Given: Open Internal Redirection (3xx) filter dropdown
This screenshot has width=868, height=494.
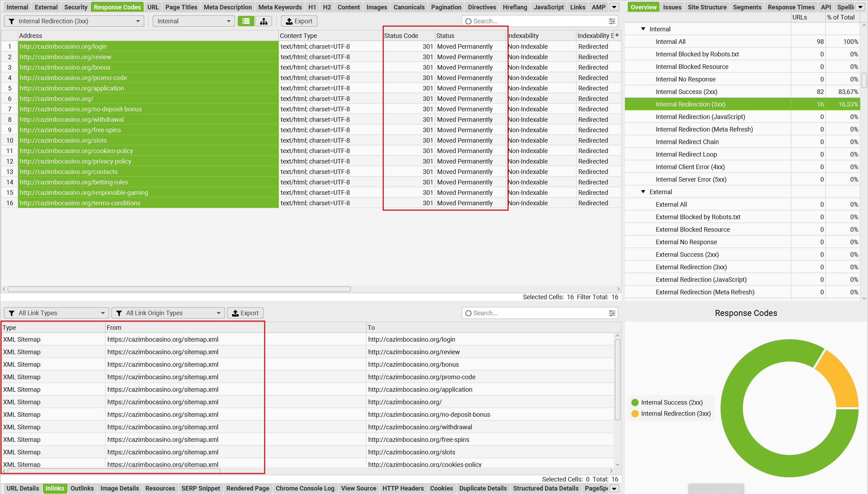Looking at the screenshot, I should tap(74, 21).
